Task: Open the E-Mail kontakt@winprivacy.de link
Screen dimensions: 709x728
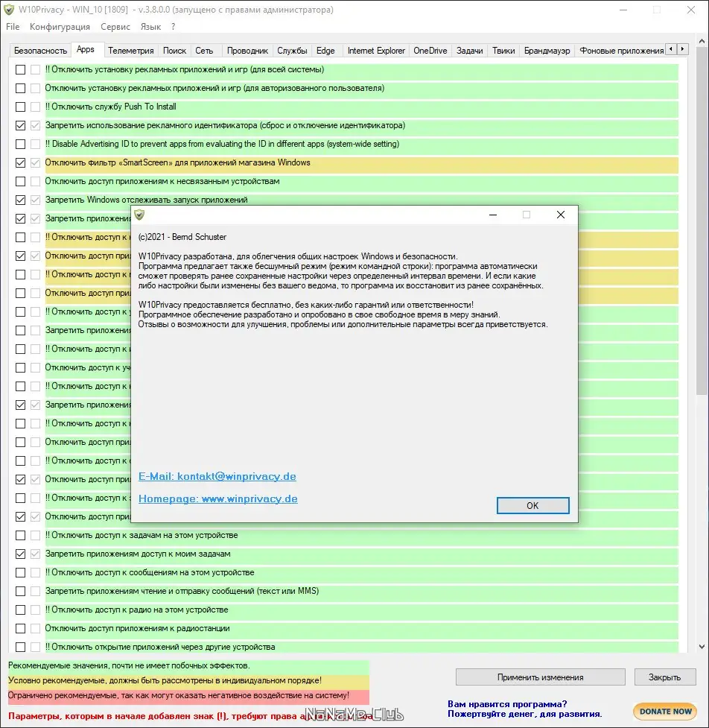Action: click(217, 476)
